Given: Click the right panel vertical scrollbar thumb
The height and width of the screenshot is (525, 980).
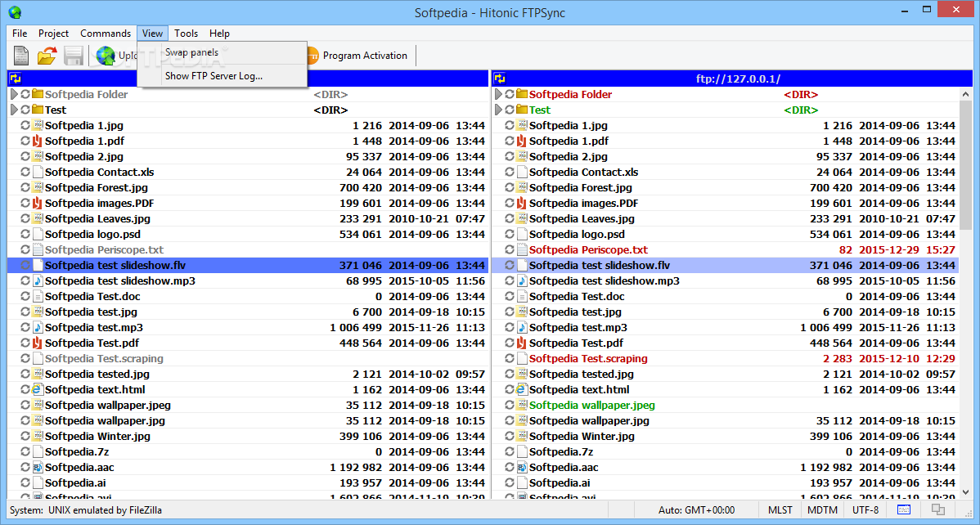Looking at the screenshot, I should (965, 166).
